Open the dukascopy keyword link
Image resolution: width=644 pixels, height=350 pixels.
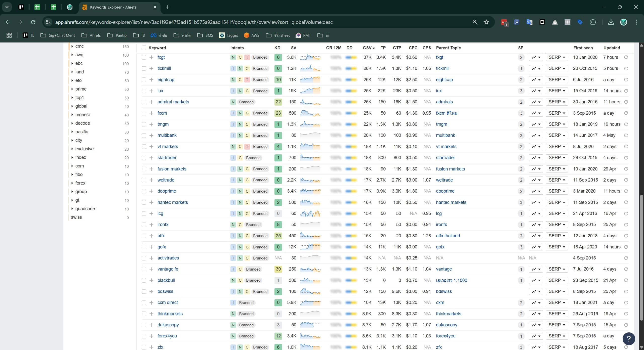coord(168,325)
